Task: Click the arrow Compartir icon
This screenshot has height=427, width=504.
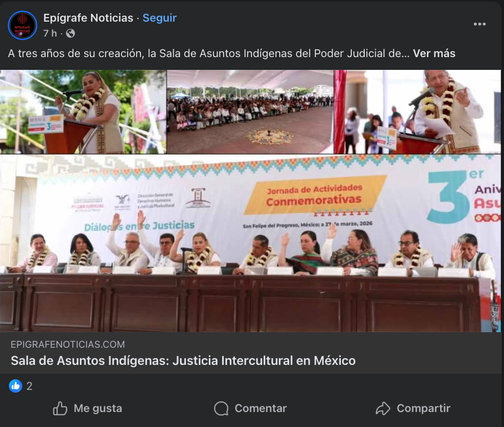Action: click(x=383, y=408)
